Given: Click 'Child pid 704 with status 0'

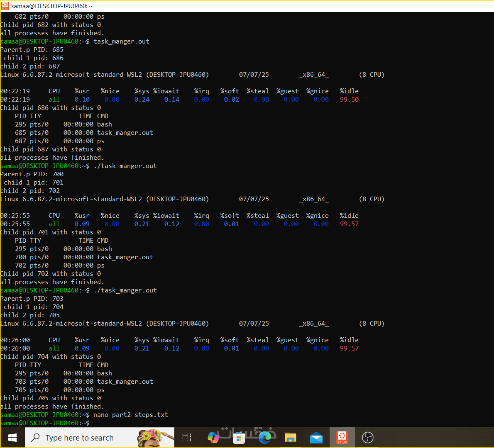Looking at the screenshot, I should (51, 357).
